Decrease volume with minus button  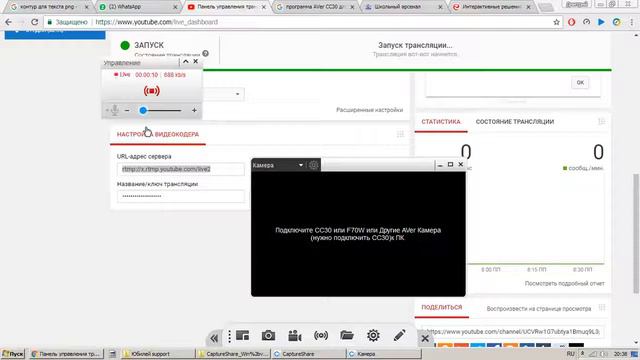(x=127, y=110)
